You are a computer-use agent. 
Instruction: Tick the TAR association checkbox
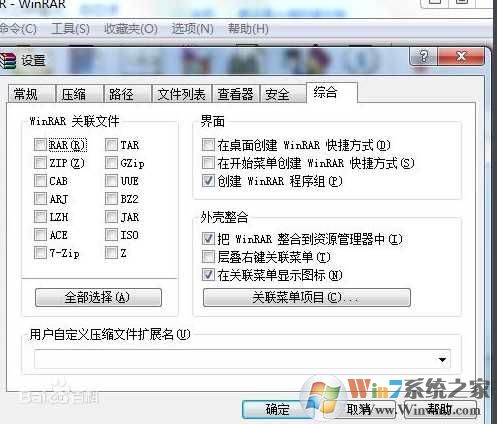pos(111,145)
